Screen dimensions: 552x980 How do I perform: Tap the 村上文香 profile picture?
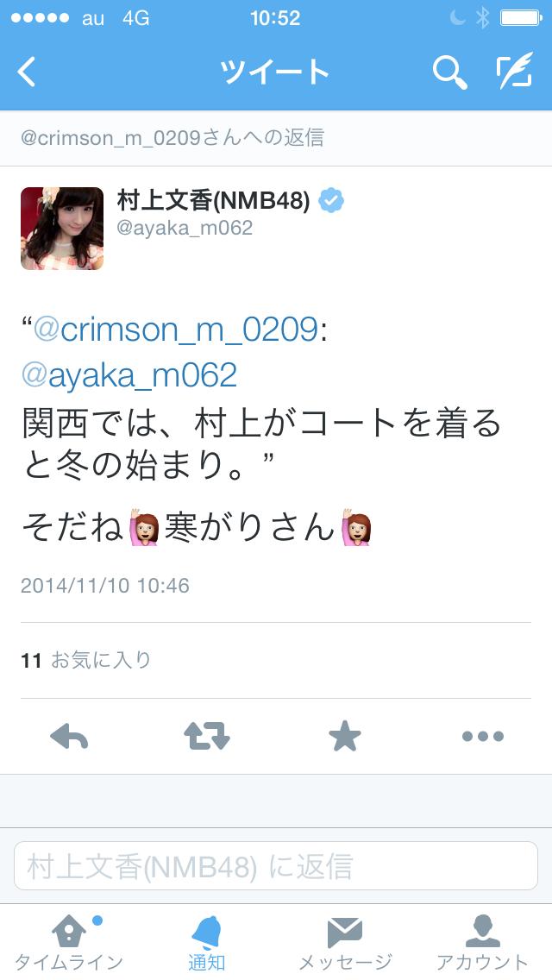coord(62,228)
